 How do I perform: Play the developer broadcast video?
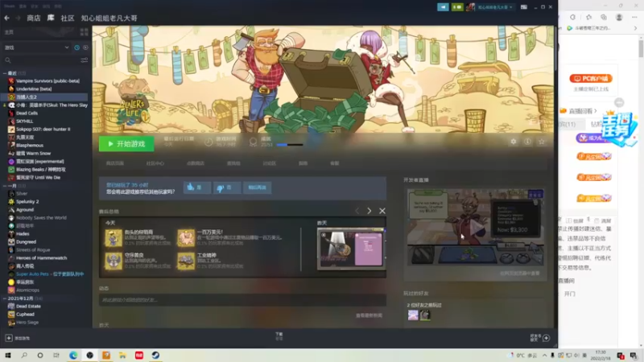coord(476,227)
